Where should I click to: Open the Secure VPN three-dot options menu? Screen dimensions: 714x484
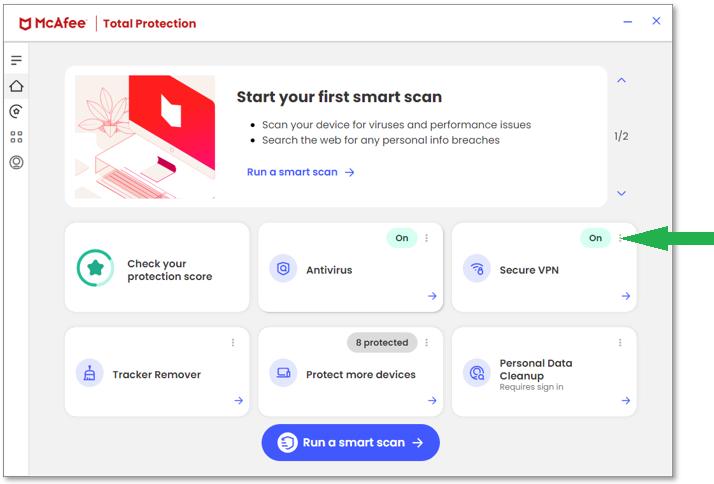pos(620,238)
